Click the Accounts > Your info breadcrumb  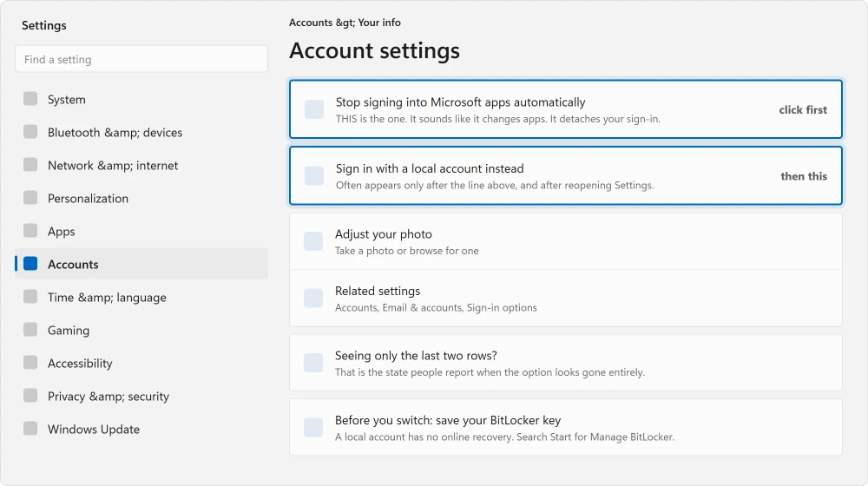345,23
